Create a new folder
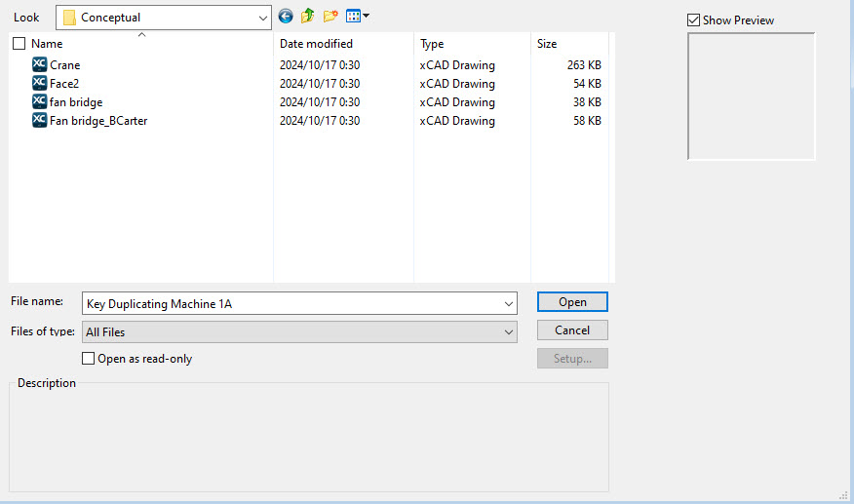The image size is (854, 504). coord(330,16)
